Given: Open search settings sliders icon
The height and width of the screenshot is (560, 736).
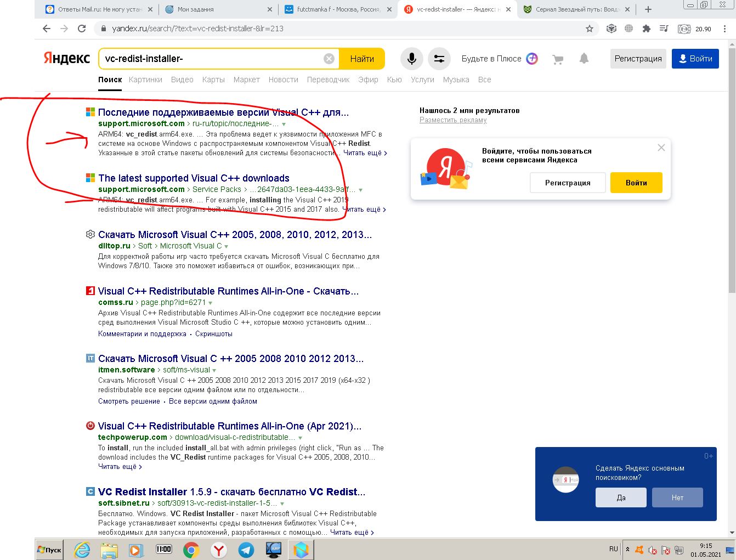Looking at the screenshot, I should [x=439, y=59].
